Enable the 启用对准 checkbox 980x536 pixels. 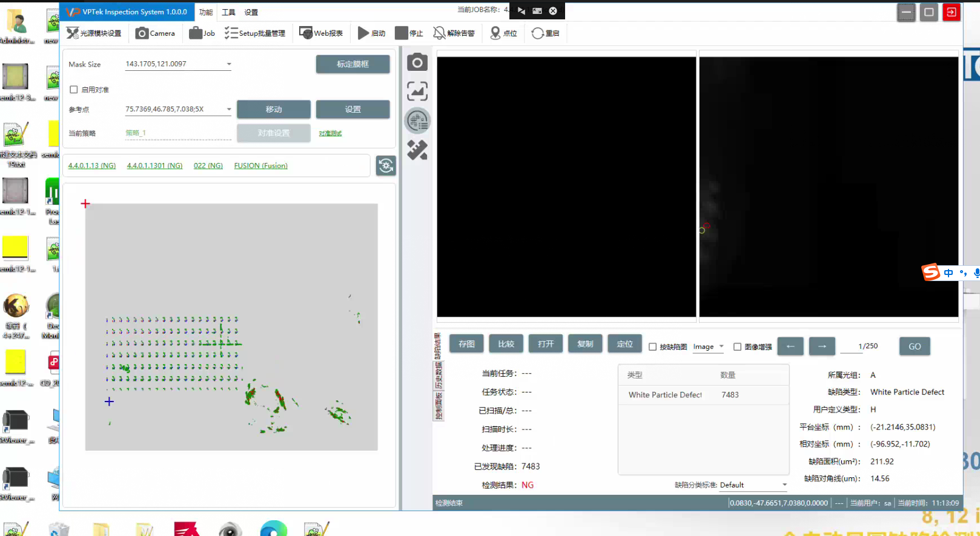click(x=74, y=90)
